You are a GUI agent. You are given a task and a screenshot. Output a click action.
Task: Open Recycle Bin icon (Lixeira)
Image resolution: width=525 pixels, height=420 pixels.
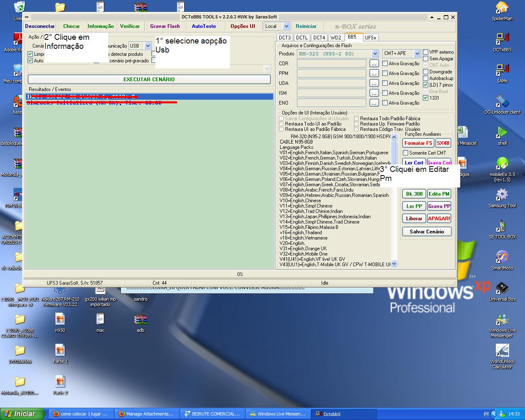coord(19,10)
